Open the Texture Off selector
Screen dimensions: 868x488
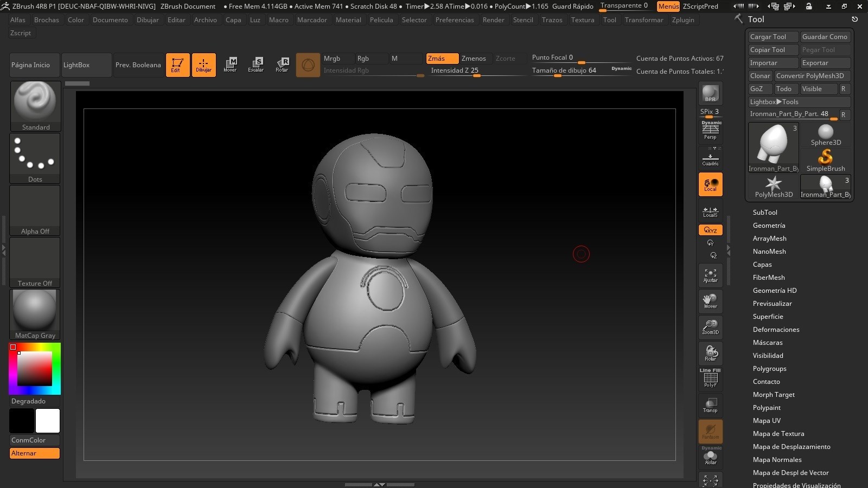[x=35, y=262]
